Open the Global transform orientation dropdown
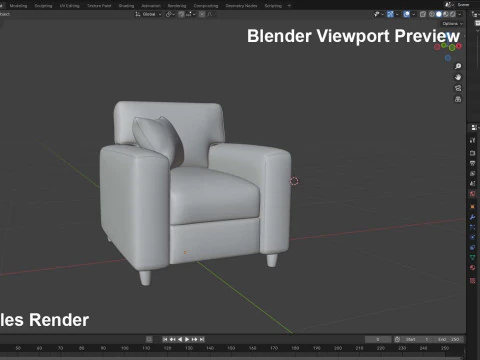The height and width of the screenshot is (360, 480). click(x=148, y=14)
